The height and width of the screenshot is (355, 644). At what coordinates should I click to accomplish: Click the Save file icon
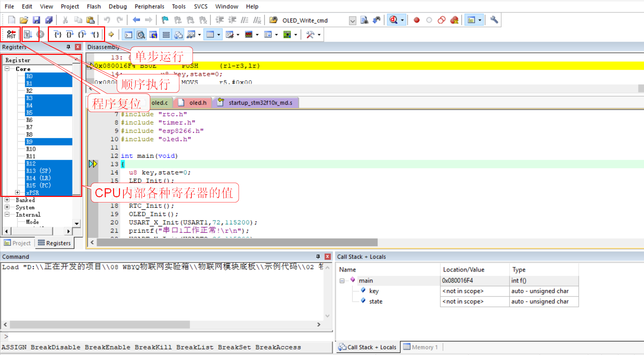36,20
